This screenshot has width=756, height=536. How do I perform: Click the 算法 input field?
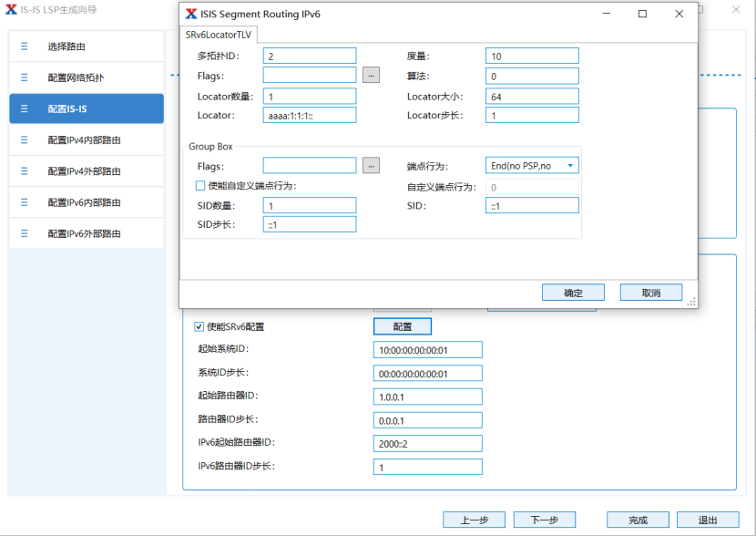click(532, 76)
